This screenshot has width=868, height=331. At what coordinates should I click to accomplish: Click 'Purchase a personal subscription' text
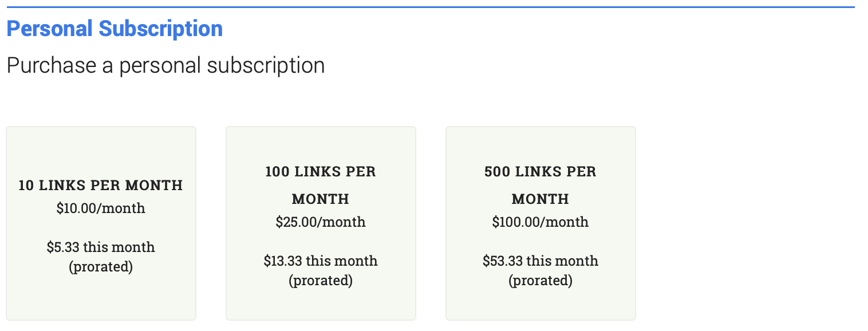tap(165, 65)
